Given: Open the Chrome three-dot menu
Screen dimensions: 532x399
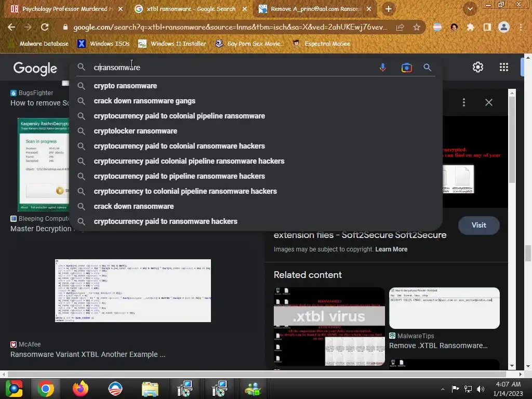Looking at the screenshot, I should click(521, 27).
